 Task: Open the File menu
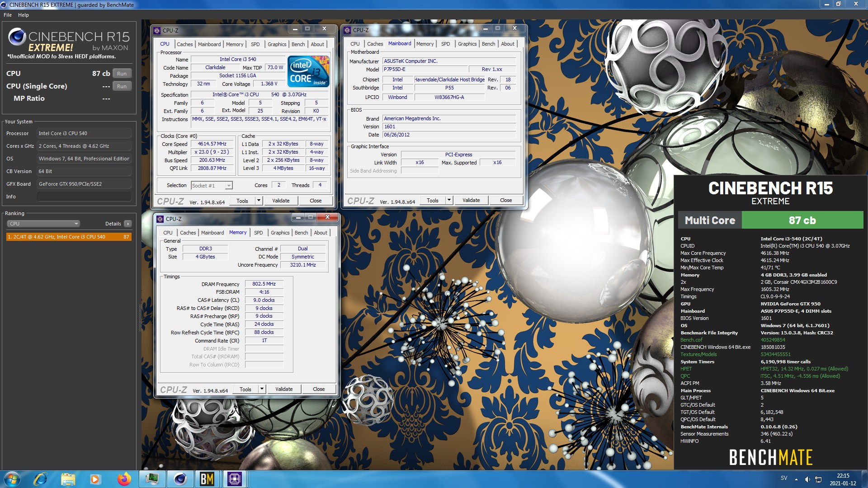[x=8, y=15]
